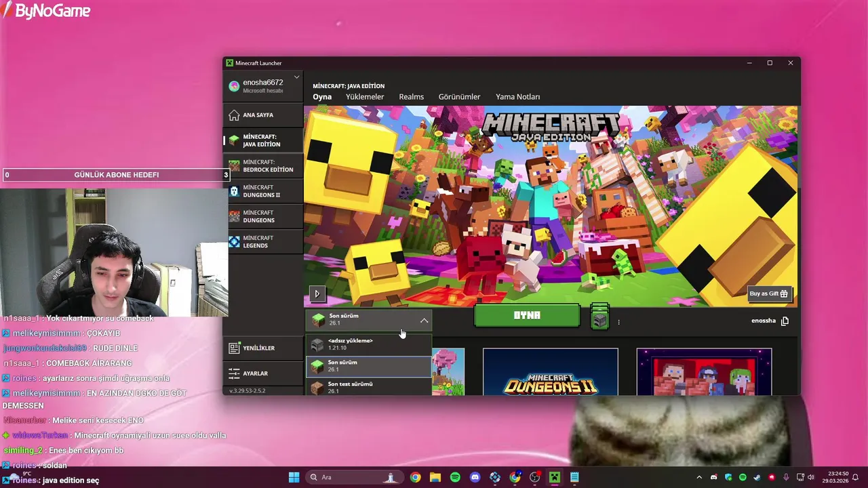Play banner video with arrow button
Viewport: 868px width, 488px height.
click(317, 293)
